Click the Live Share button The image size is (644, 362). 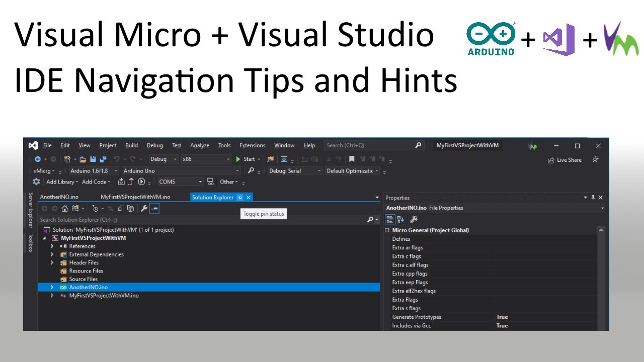565,160
